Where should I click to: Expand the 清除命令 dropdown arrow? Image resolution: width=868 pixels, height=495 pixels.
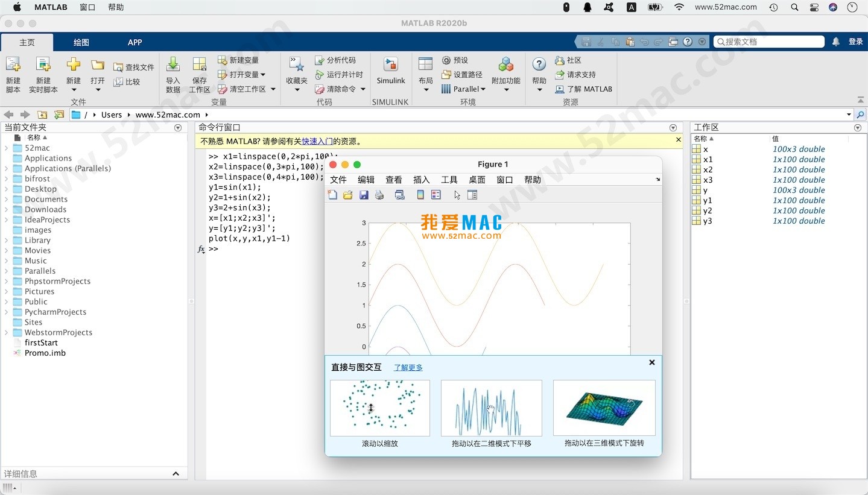[x=363, y=89]
